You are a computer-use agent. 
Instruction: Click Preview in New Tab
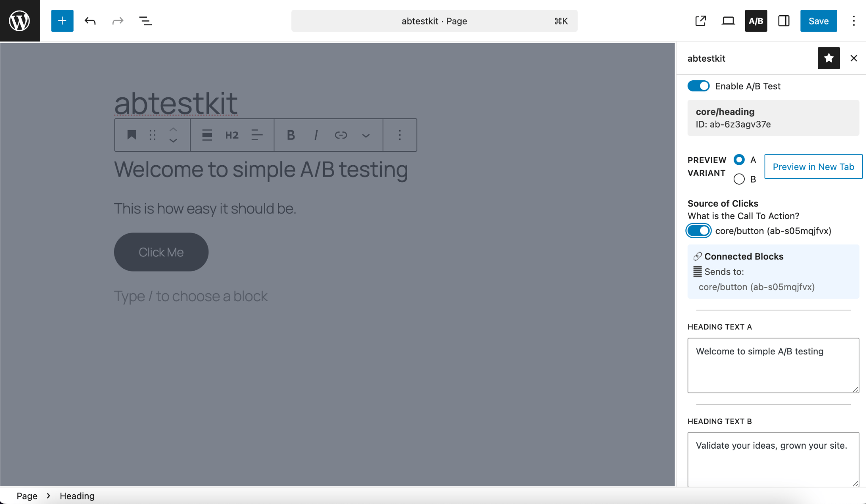tap(813, 166)
